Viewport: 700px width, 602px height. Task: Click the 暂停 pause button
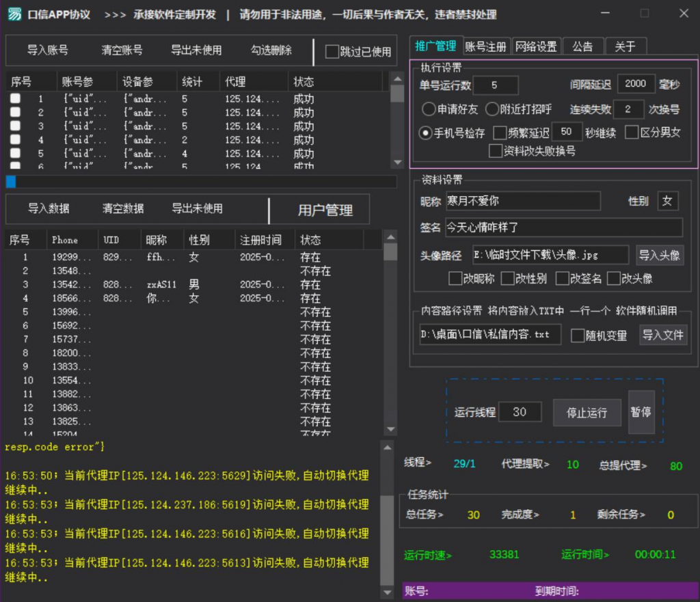click(x=641, y=412)
